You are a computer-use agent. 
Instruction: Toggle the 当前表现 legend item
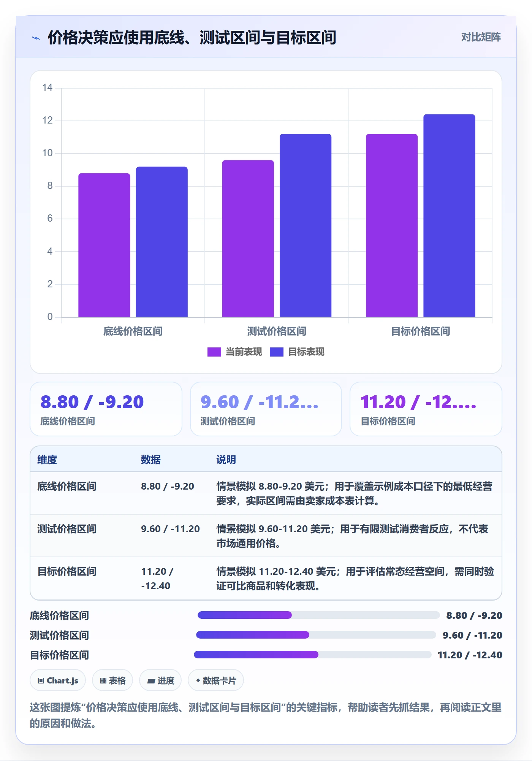click(x=234, y=352)
